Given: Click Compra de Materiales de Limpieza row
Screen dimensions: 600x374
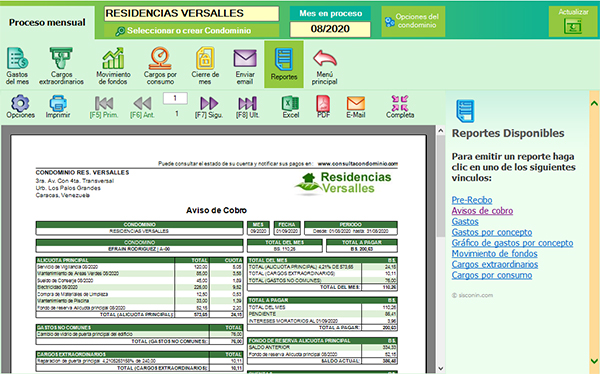Looking at the screenshot, I should (x=139, y=294).
